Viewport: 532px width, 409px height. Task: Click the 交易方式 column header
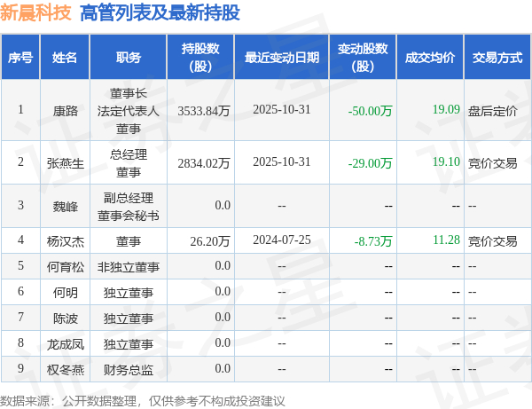click(x=497, y=57)
